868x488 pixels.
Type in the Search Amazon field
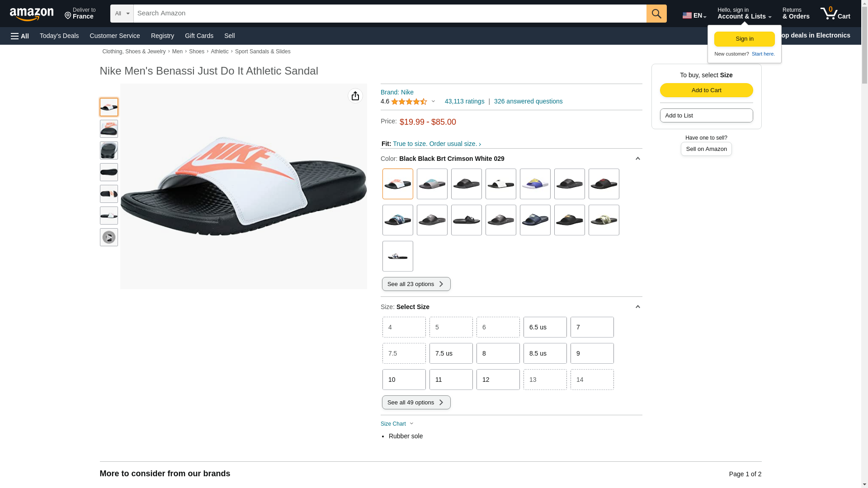pyautogui.click(x=390, y=14)
